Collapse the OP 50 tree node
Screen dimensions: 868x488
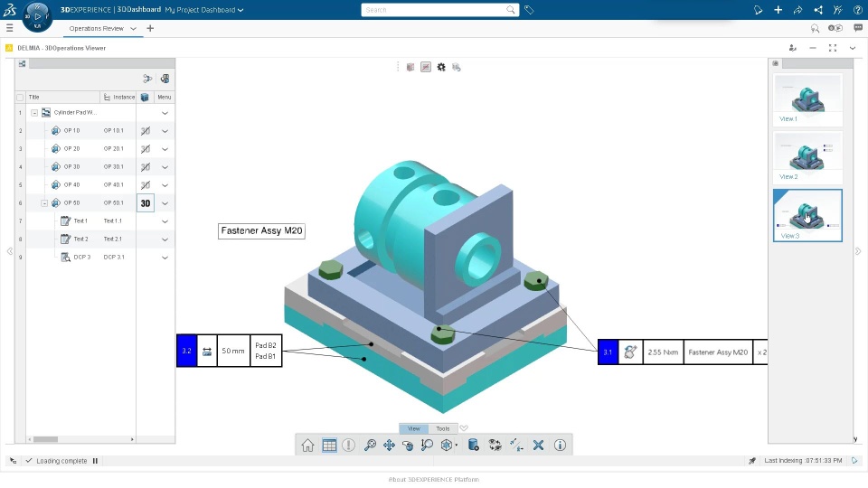[44, 203]
